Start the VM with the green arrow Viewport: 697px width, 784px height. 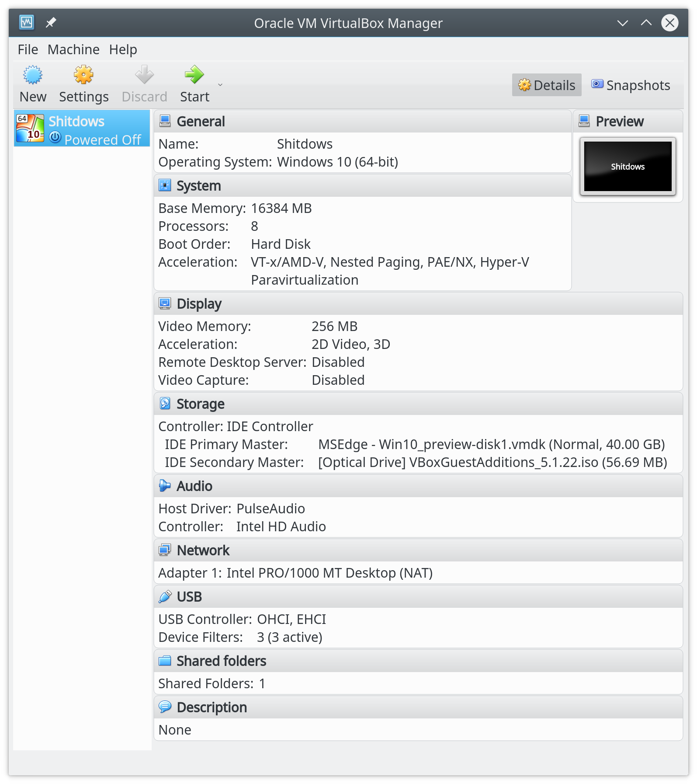(x=194, y=75)
